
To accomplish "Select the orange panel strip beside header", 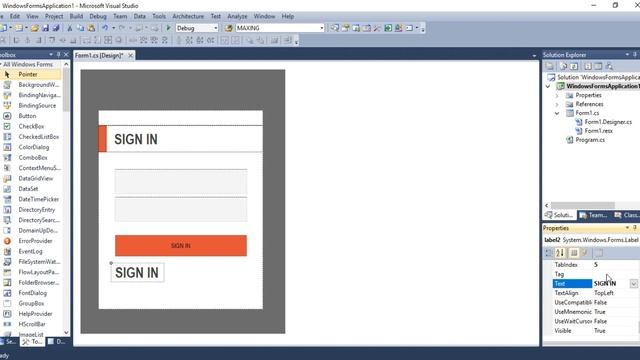I will coord(102,139).
